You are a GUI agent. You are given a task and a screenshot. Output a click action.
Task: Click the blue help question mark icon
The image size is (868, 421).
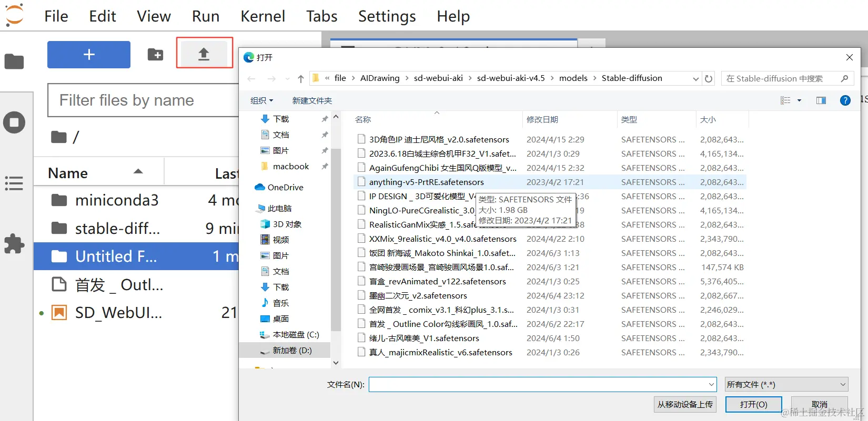pyautogui.click(x=845, y=100)
